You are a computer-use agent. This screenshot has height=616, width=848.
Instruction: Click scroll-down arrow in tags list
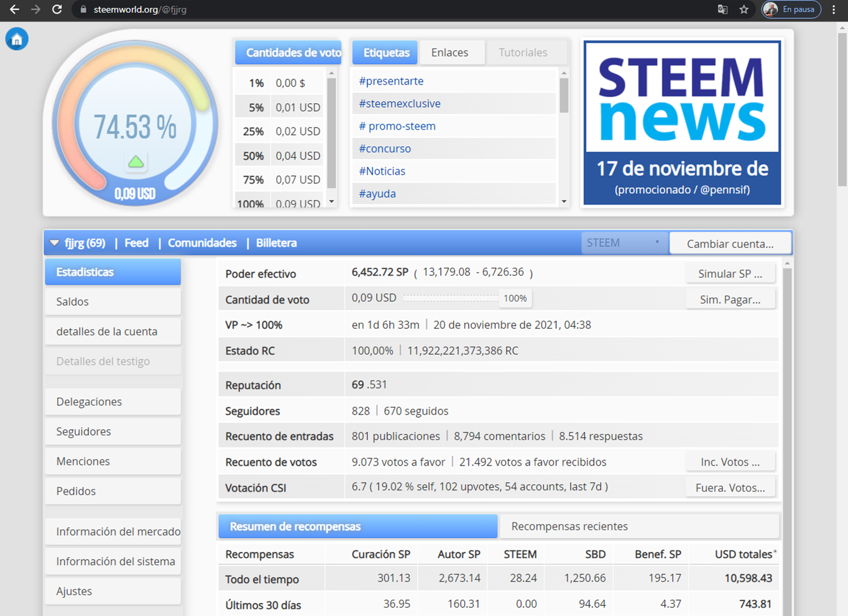tap(564, 201)
